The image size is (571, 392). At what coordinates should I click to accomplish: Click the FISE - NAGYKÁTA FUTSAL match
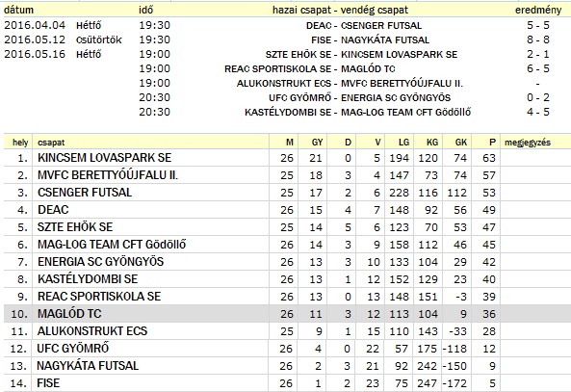tap(370, 39)
